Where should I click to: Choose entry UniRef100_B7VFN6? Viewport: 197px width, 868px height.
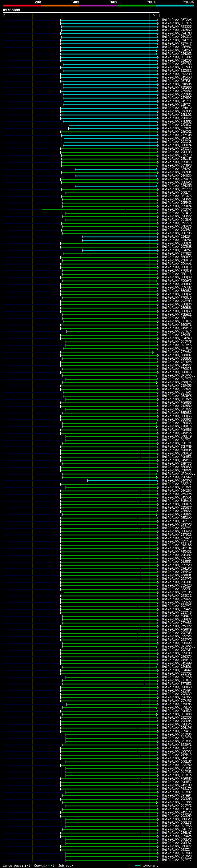coord(177,704)
